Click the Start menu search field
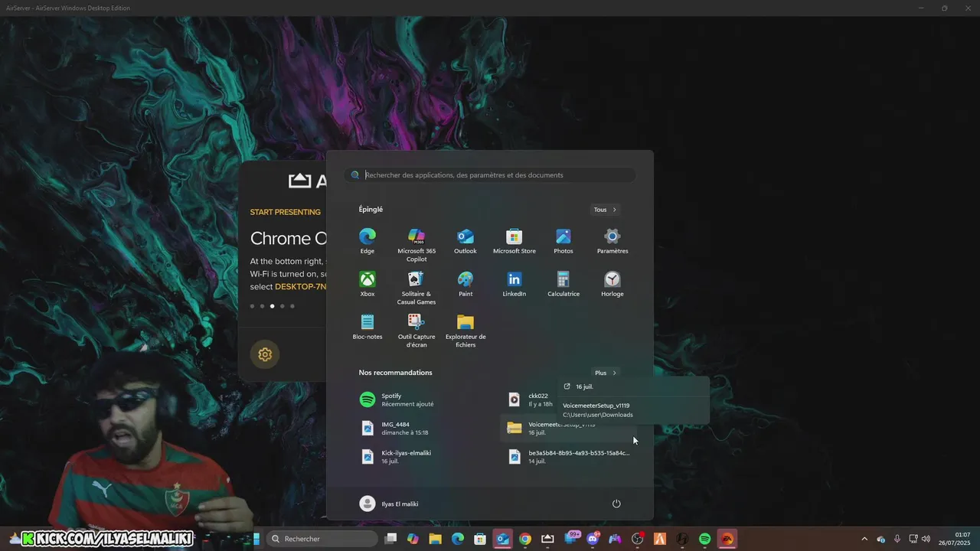980x551 pixels. click(490, 175)
